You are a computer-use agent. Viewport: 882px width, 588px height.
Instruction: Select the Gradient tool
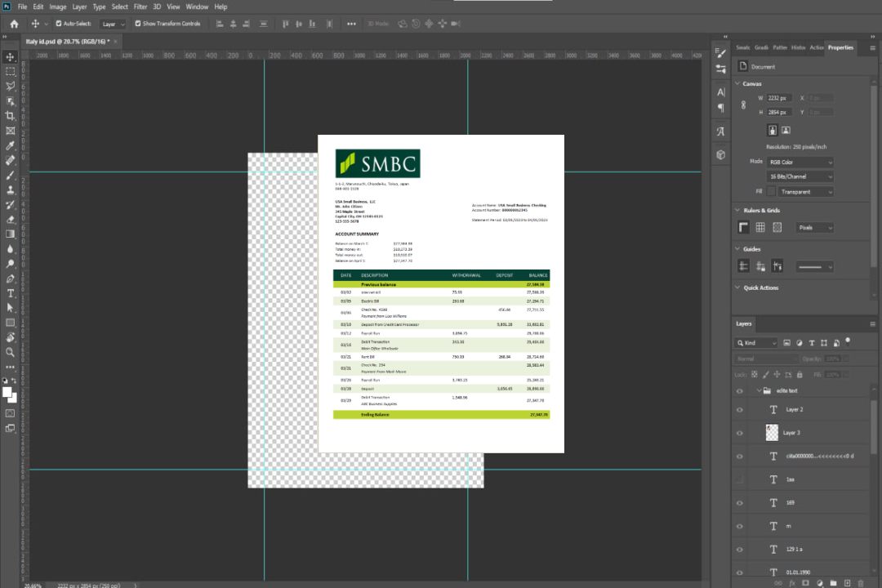click(10, 234)
